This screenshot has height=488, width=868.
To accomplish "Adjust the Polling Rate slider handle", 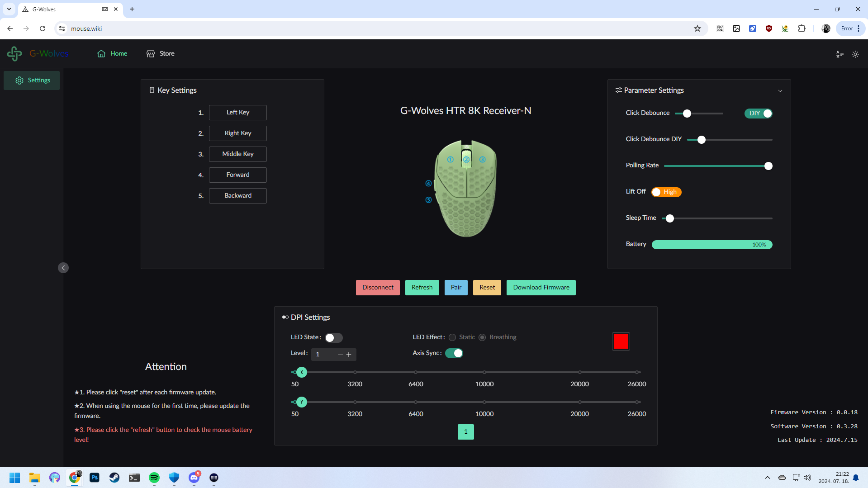I will pyautogui.click(x=768, y=166).
